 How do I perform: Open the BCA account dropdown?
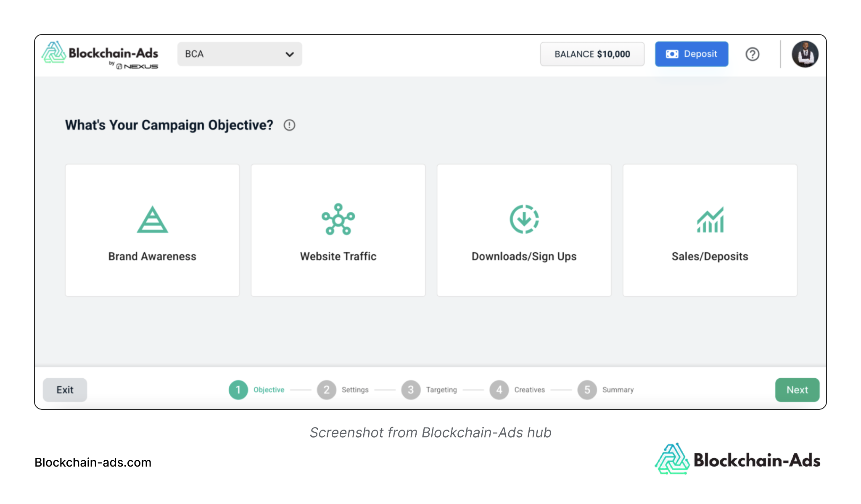240,54
